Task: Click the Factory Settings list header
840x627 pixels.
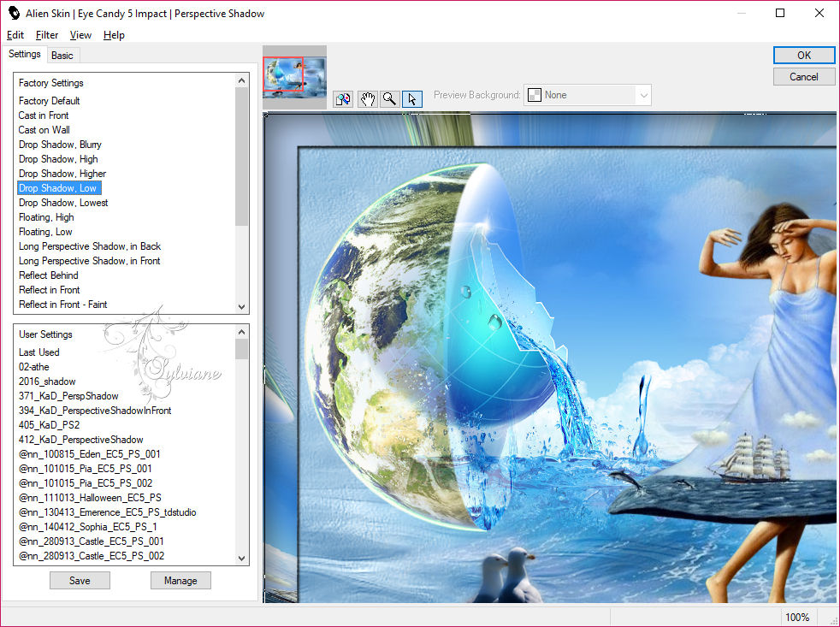Action: pos(50,82)
